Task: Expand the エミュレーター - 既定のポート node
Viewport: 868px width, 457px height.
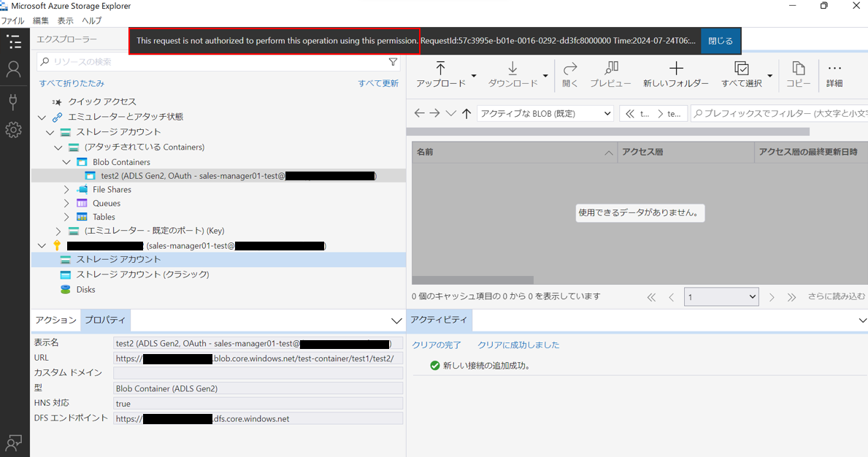Action: pos(58,231)
